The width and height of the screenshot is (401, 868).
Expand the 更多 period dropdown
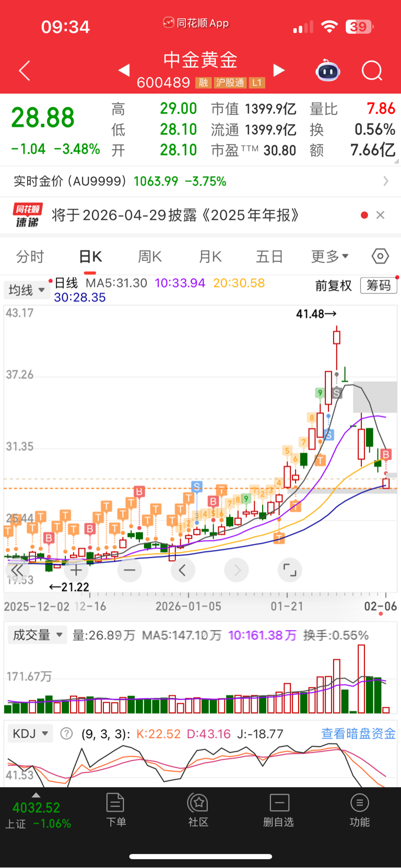(x=330, y=256)
